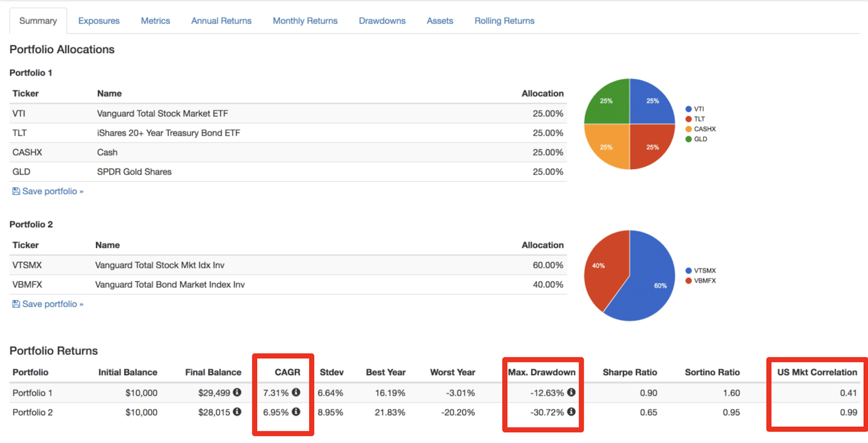Click the Initial Balance column header
This screenshot has height=443, width=868.
tap(127, 372)
